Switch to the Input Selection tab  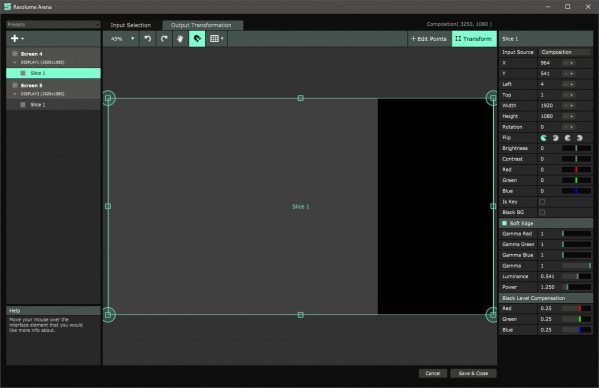[x=131, y=25]
